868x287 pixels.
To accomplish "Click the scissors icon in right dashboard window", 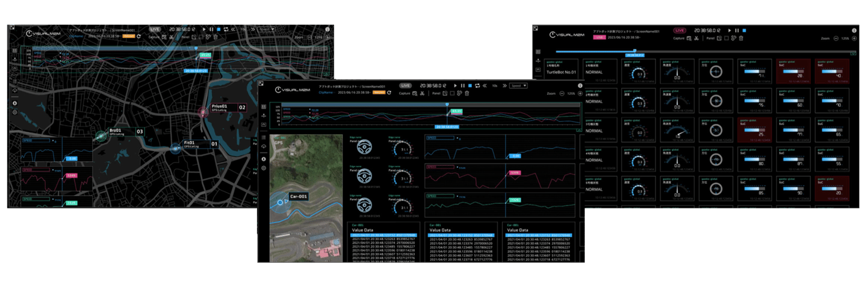I will [x=696, y=38].
